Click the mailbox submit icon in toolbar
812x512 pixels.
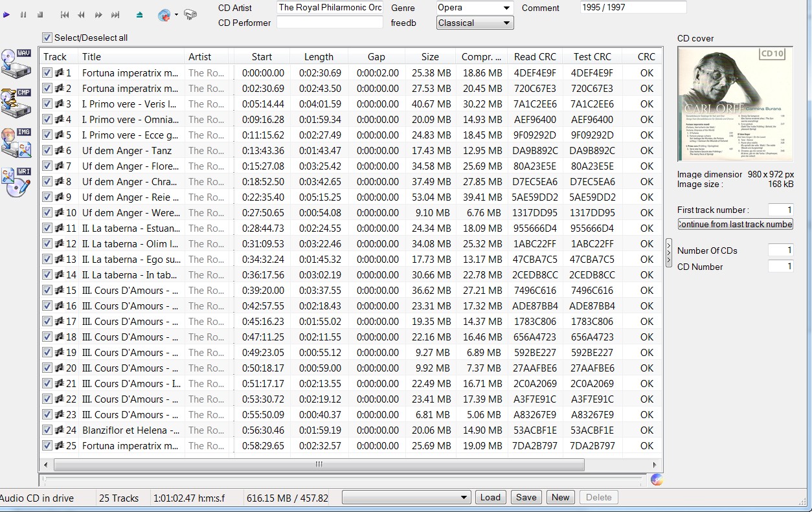pyautogui.click(x=190, y=14)
